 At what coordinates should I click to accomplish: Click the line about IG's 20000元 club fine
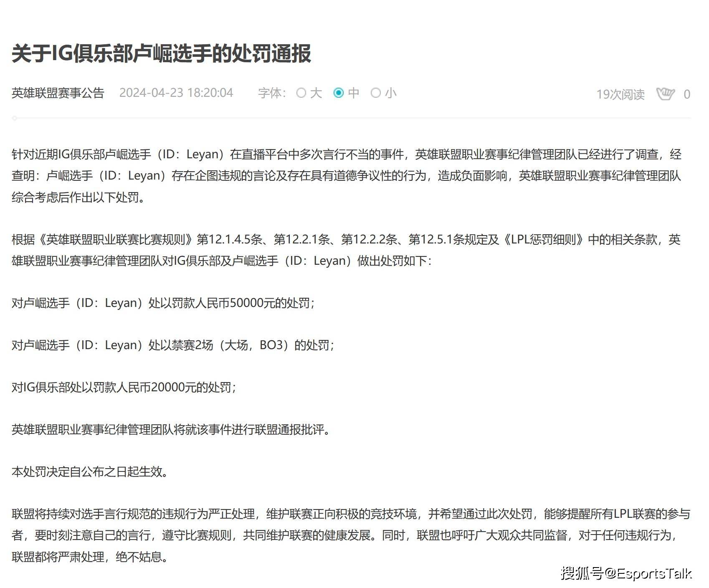point(124,387)
